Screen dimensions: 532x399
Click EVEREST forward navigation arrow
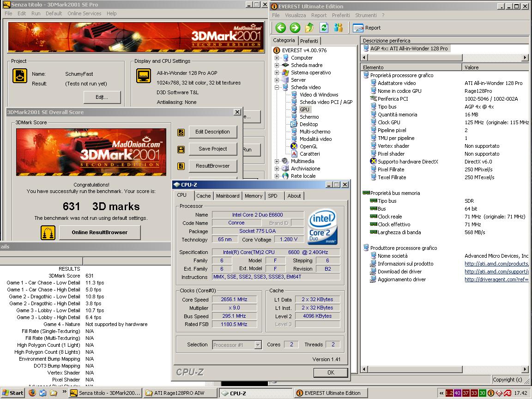[295, 28]
